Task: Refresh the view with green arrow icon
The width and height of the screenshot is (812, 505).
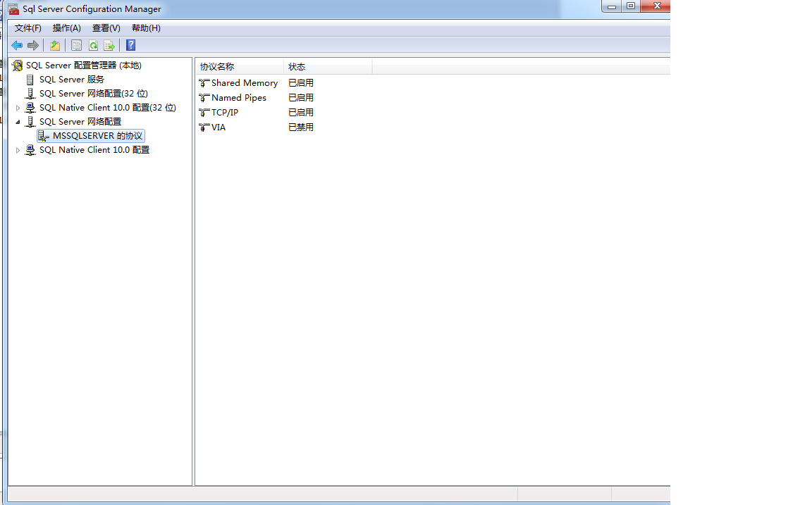Action: 93,46
